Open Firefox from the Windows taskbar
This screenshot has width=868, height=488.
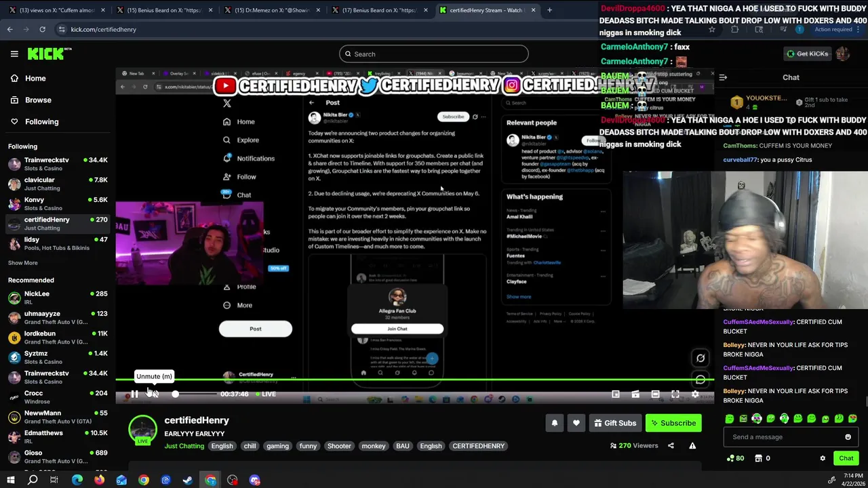coord(99,480)
